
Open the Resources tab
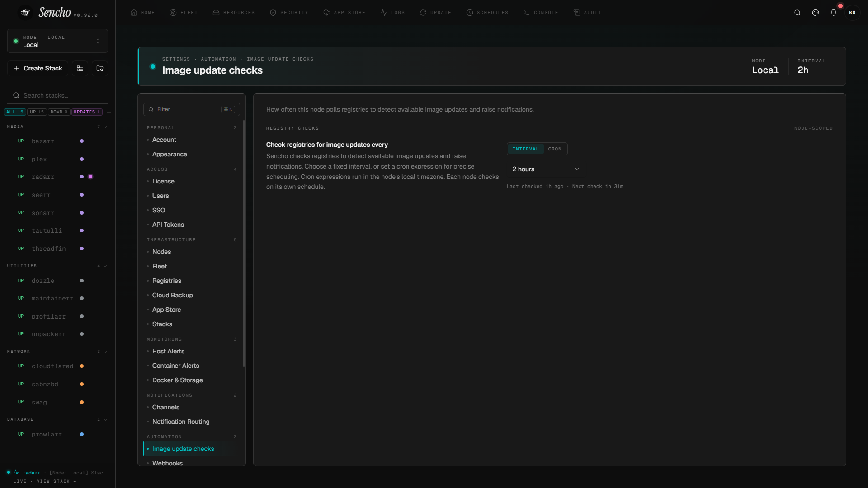[233, 13]
